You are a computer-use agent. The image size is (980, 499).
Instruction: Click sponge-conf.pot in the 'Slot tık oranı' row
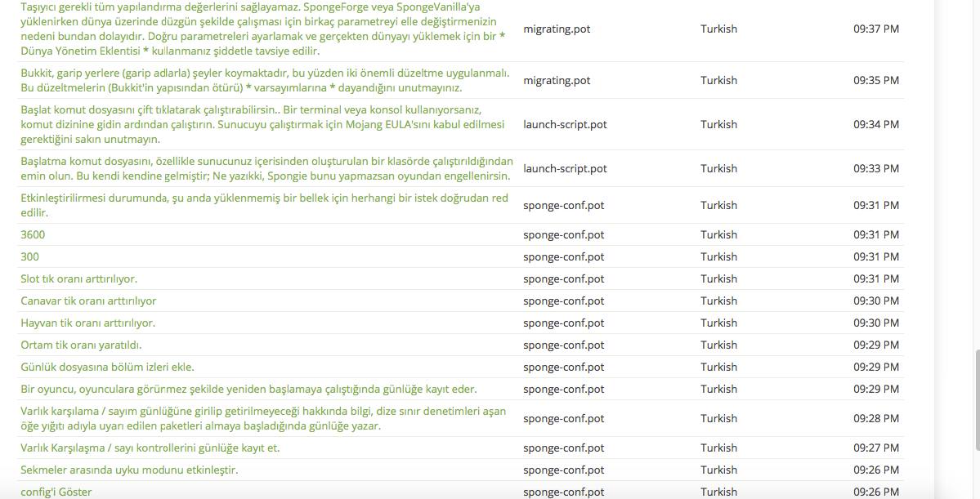pyautogui.click(x=564, y=278)
